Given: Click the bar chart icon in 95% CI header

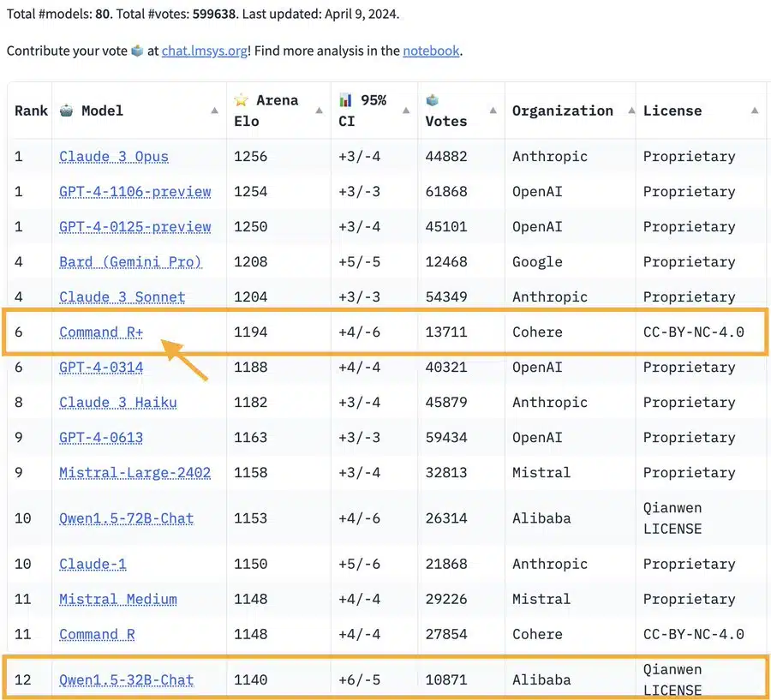Looking at the screenshot, I should (345, 100).
